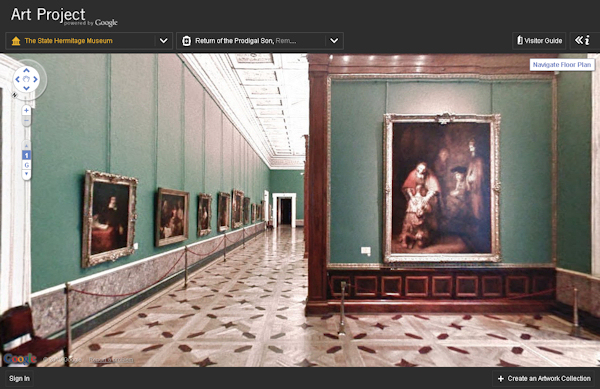600x389 pixels.
Task: Click the Sign In link
Action: click(x=20, y=378)
